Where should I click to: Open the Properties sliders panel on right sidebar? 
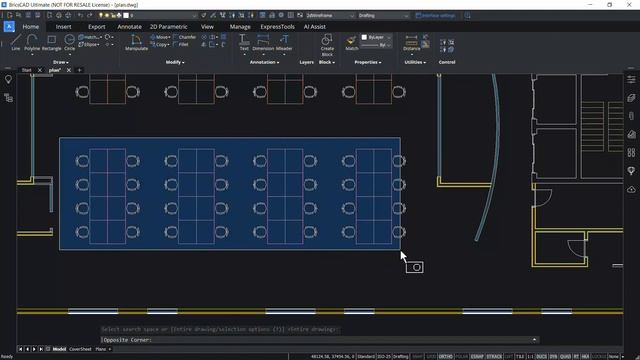coord(631,80)
